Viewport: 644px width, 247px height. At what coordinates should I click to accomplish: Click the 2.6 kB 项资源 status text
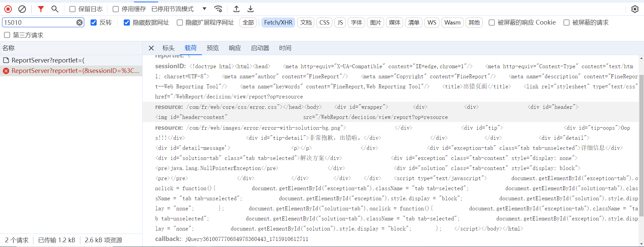[x=104, y=240]
